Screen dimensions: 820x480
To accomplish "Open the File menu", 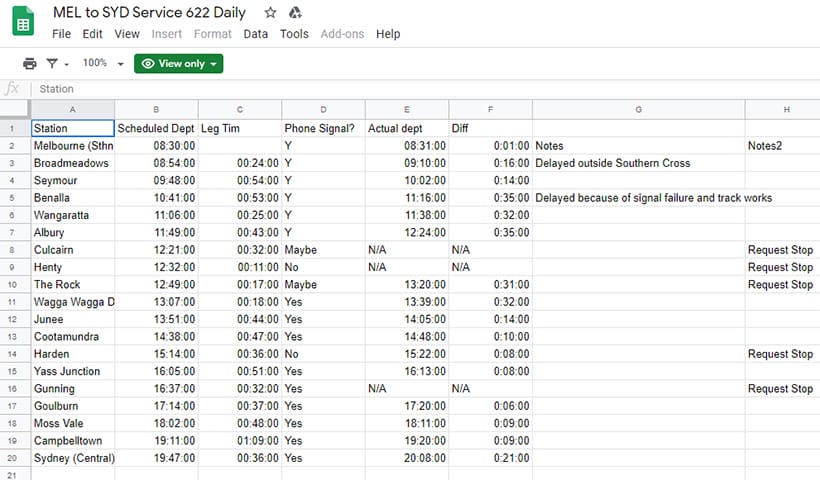I will (x=61, y=34).
